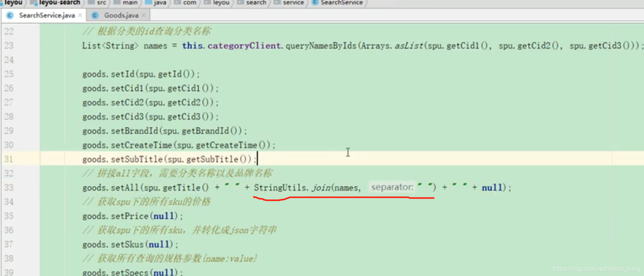Click spu.getCid3() argument on line 23
The width and height of the screenshot is (644, 276).
coord(600,46)
